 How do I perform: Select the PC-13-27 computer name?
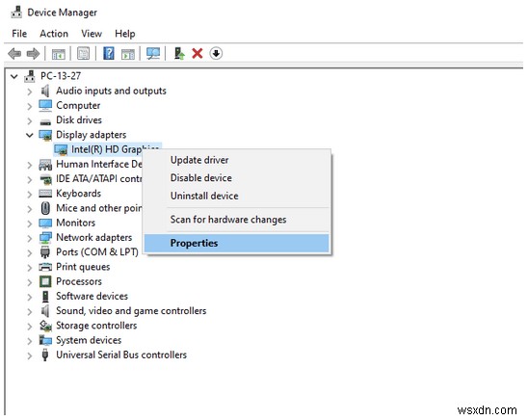click(x=61, y=76)
